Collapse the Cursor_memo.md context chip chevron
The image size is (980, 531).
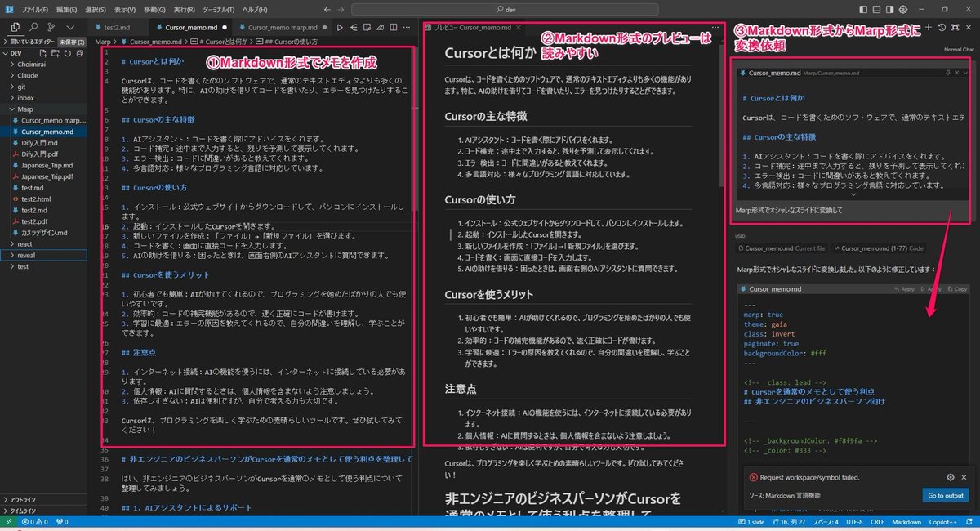click(966, 73)
